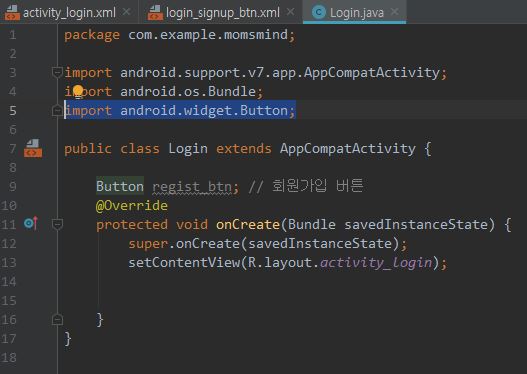Click the Button type on line 9
The width and height of the screenshot is (527, 374).
click(x=120, y=186)
